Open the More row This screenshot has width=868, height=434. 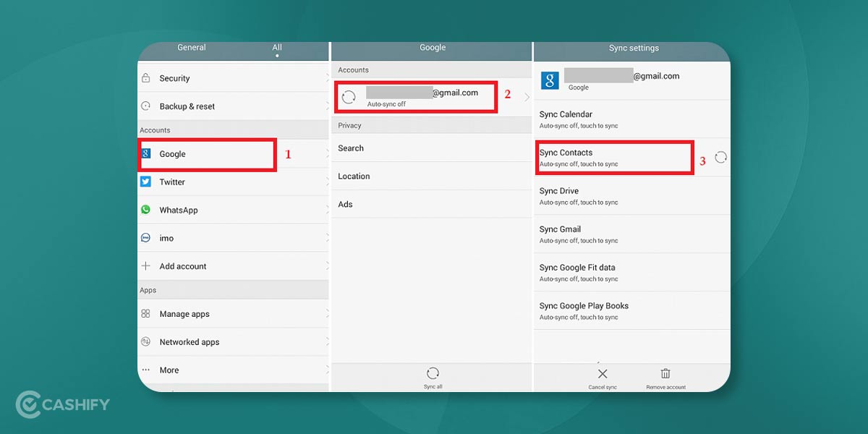coord(233,370)
